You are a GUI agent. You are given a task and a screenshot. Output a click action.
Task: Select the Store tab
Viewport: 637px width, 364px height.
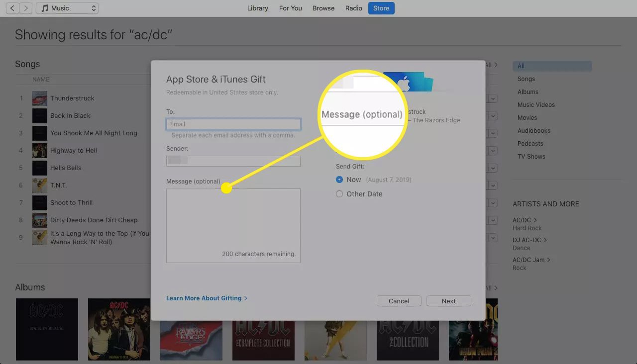pos(381,8)
